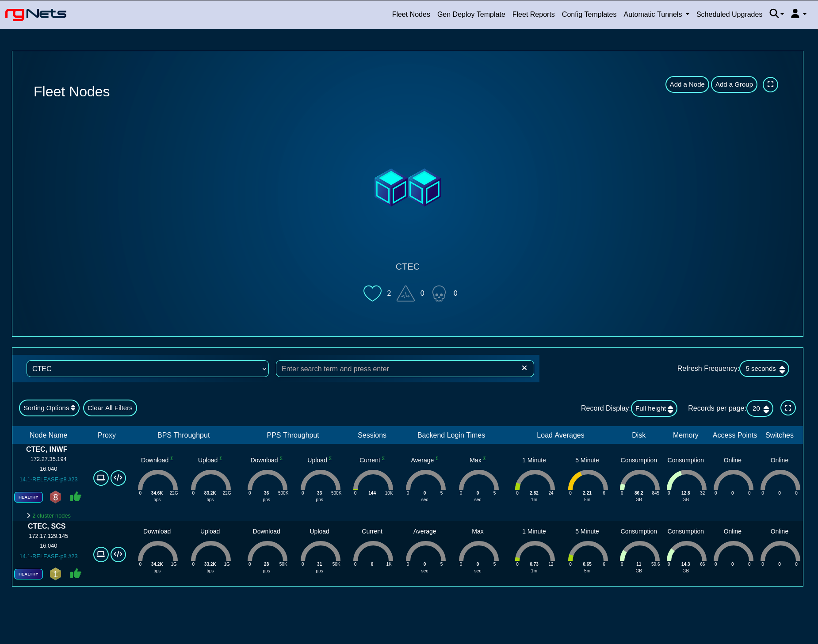This screenshot has height=644, width=818.
Task: Click the fullscreen icon beside Add a Group
Action: coord(770,84)
